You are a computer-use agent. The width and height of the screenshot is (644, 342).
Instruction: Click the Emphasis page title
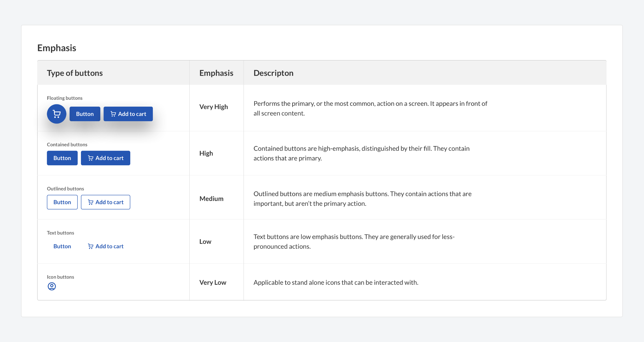57,48
